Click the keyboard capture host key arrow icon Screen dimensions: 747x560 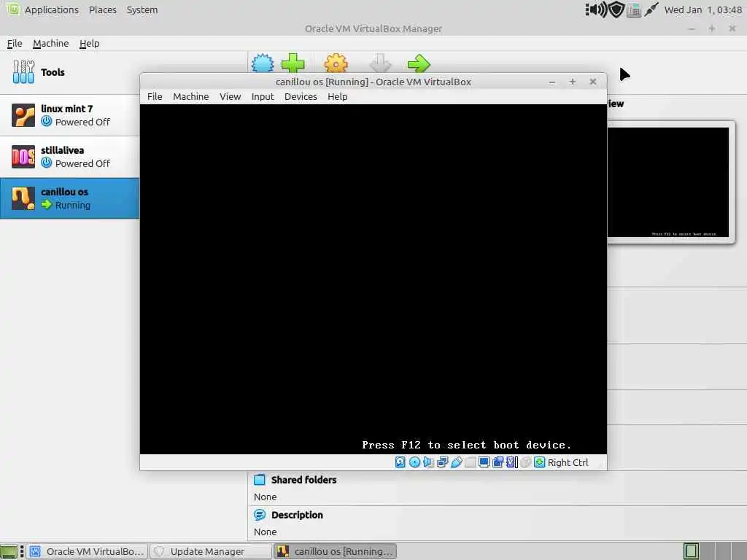tap(539, 462)
